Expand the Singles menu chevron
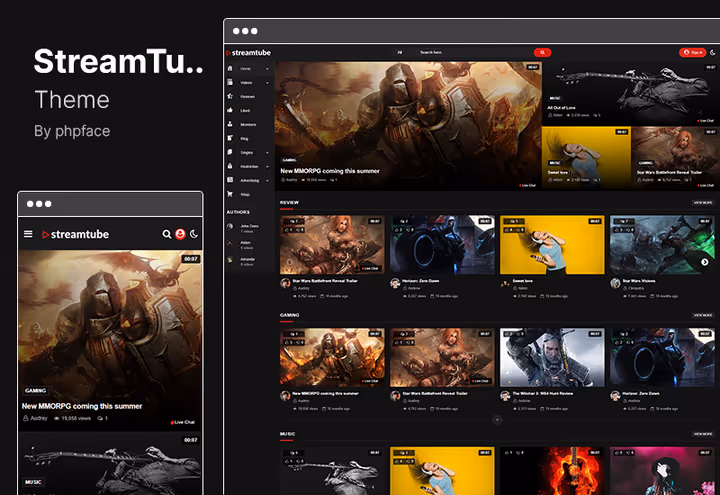This screenshot has width=720, height=495. pos(267,152)
